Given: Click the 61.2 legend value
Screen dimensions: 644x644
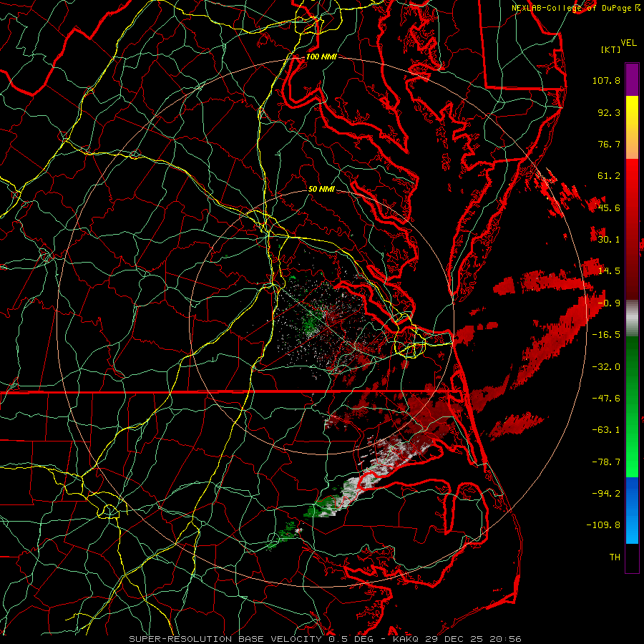Looking at the screenshot, I should tap(609, 176).
